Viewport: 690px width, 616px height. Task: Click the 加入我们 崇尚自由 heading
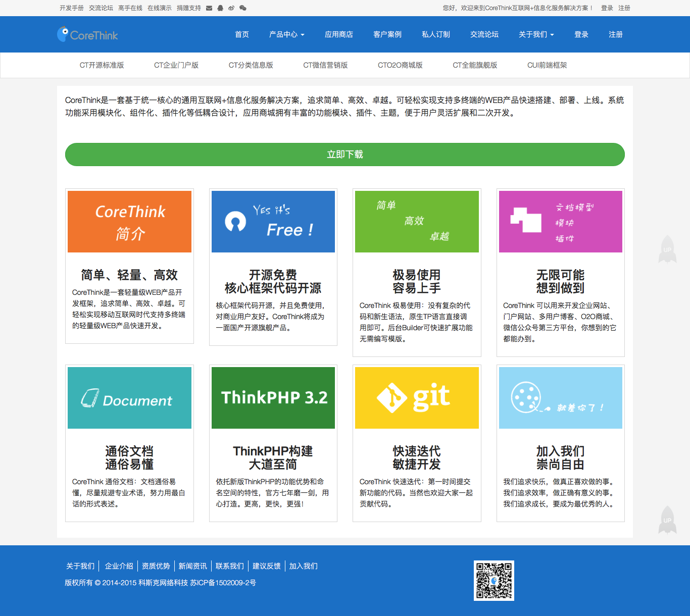point(561,458)
